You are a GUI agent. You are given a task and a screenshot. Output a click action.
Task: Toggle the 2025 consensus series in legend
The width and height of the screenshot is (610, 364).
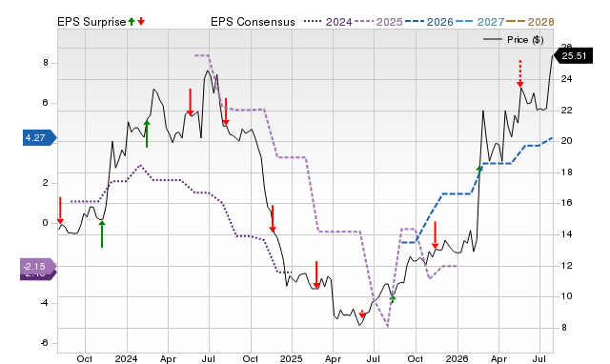pos(378,22)
